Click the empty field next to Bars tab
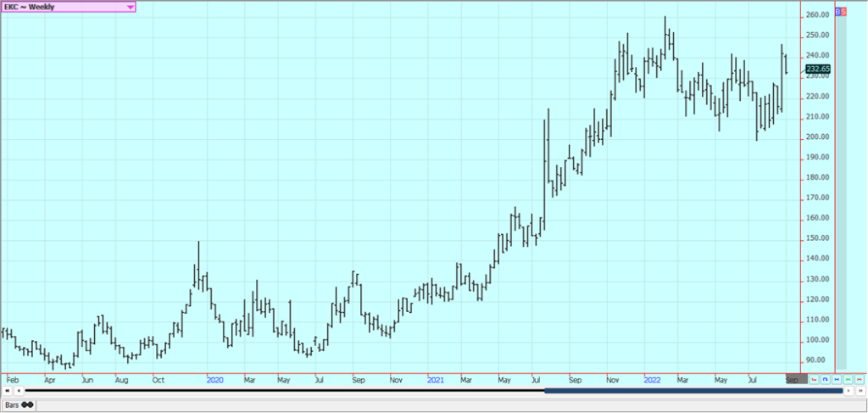The image size is (868, 413). click(451, 405)
